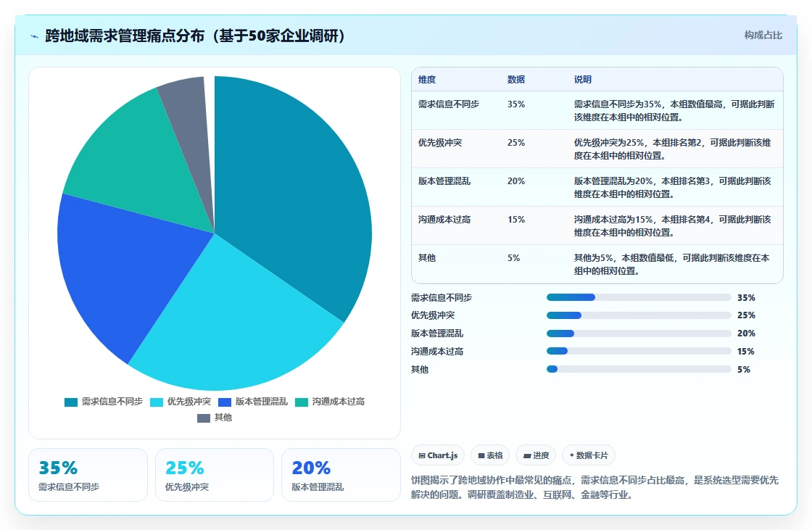
Task: Click the 沟通成本过高 green pie slice
Action: [x=140, y=161]
